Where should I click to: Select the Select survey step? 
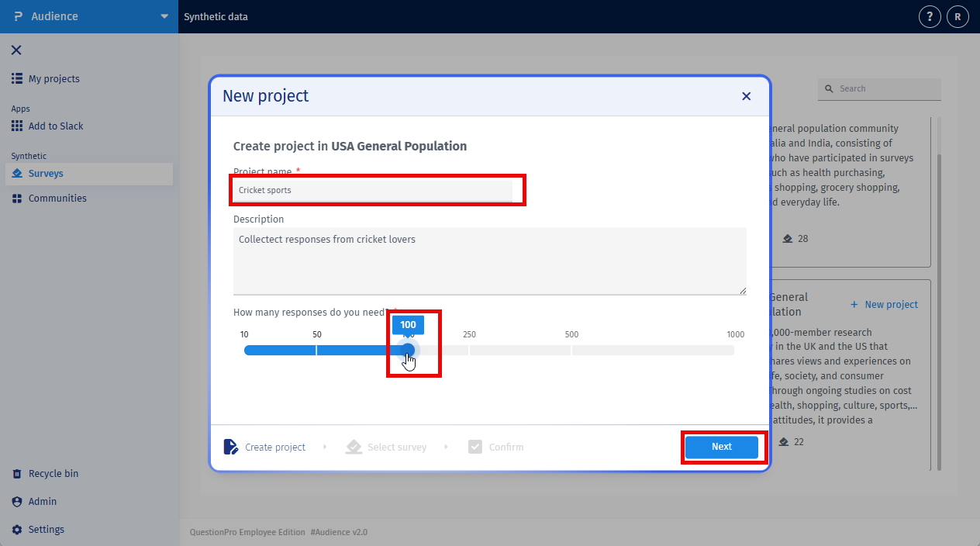click(354, 447)
